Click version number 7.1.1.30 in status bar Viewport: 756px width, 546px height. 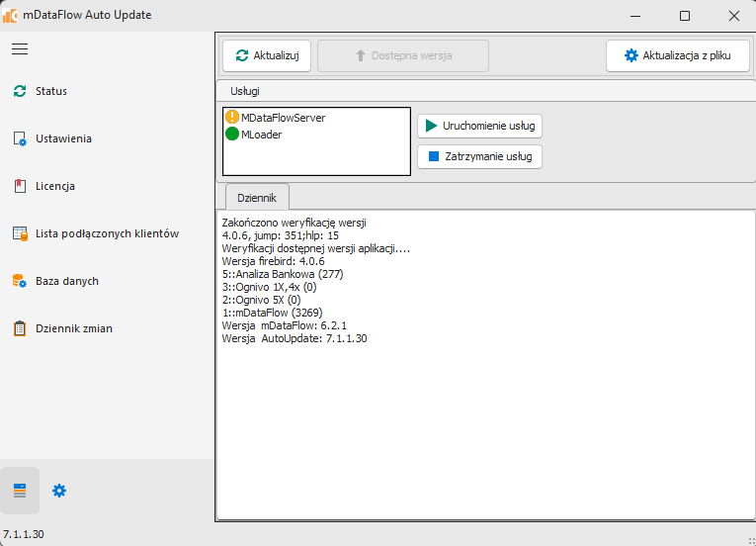click(23, 534)
